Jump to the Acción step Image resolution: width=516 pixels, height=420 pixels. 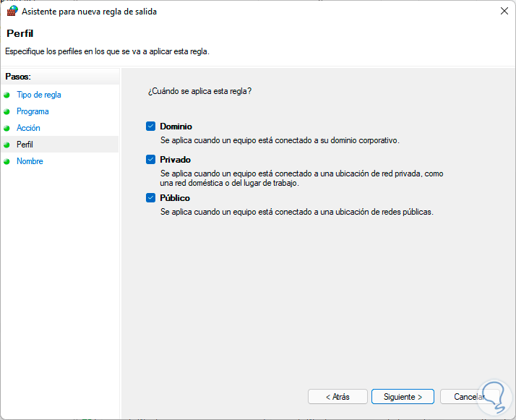coord(29,128)
